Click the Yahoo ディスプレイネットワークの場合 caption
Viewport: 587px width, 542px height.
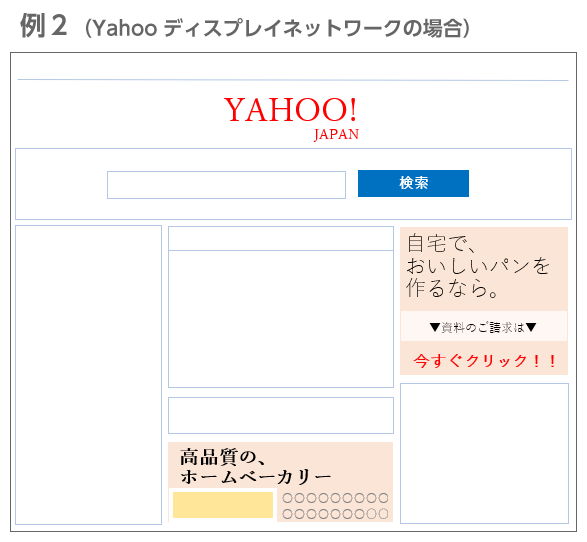tap(277, 28)
